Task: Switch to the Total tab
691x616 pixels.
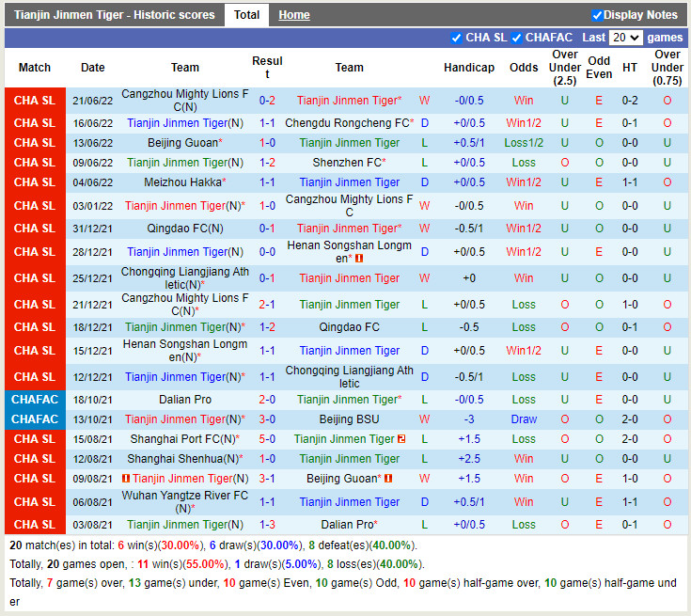Action: click(x=246, y=15)
